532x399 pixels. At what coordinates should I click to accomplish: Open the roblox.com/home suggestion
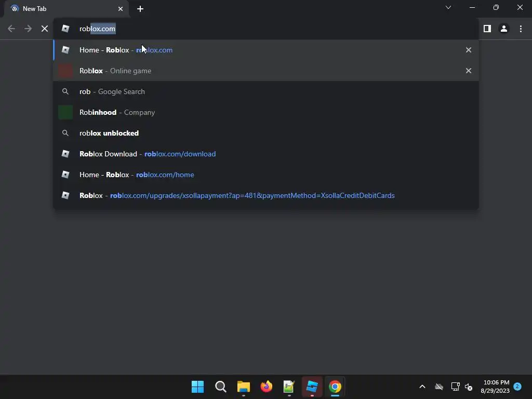[266, 175]
